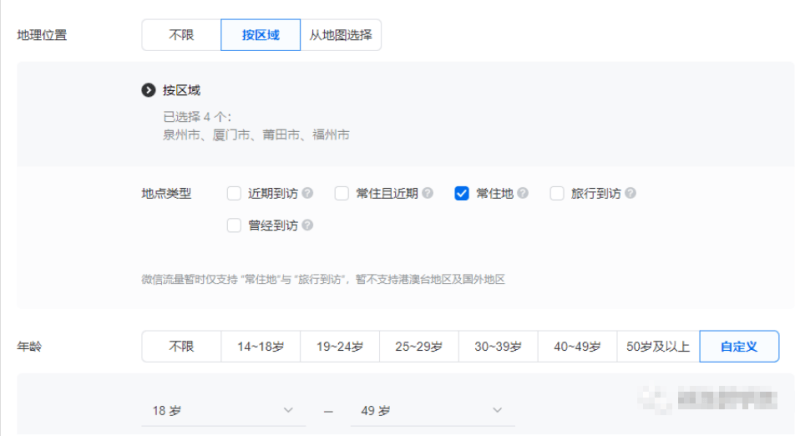
Task: Check the 曾经到访 checkbox
Action: point(234,225)
